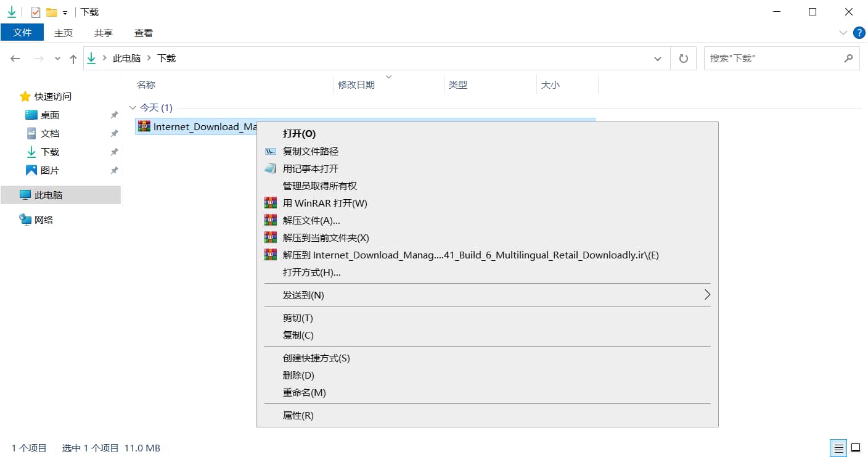
Task: Choose 删除(D) in the context menu
Action: point(487,375)
